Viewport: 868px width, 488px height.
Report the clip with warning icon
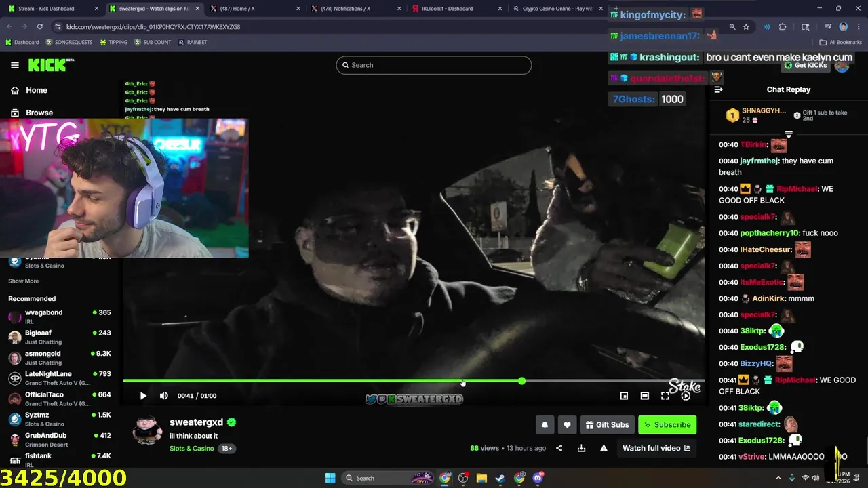604,448
